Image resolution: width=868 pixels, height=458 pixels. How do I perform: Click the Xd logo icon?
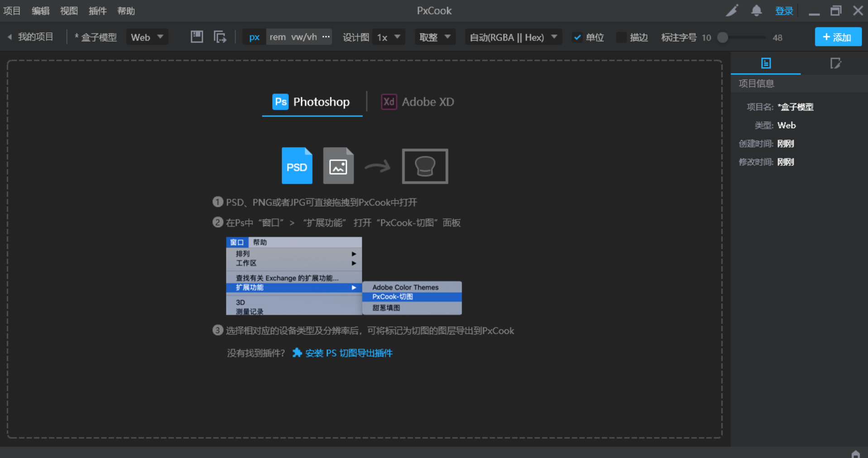click(x=388, y=101)
